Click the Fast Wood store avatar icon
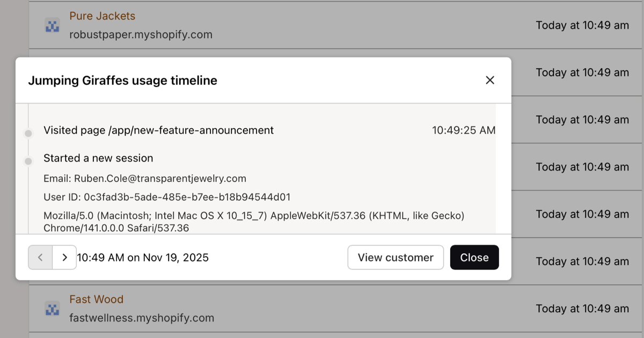 point(52,308)
